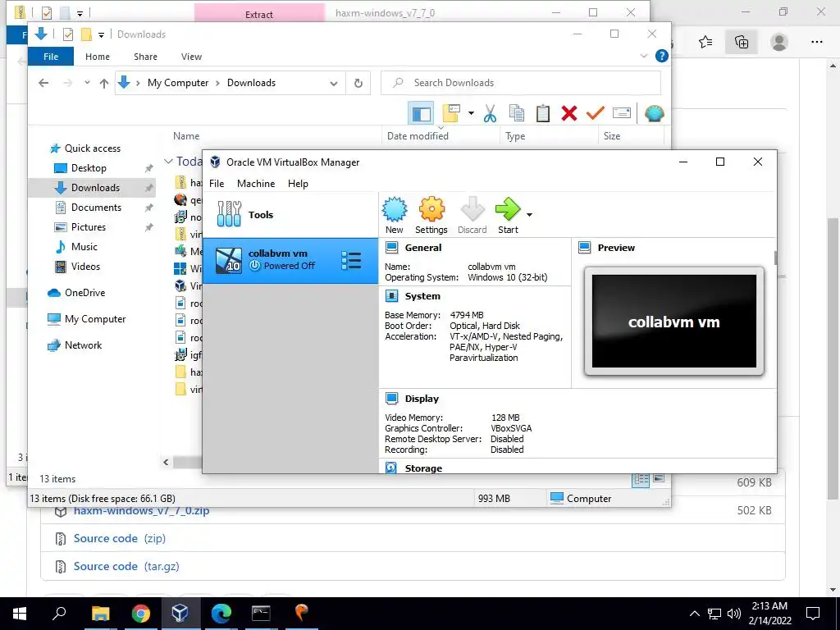Open Microsoft Edge from the taskbar
The height and width of the screenshot is (630, 840).
pos(221,614)
